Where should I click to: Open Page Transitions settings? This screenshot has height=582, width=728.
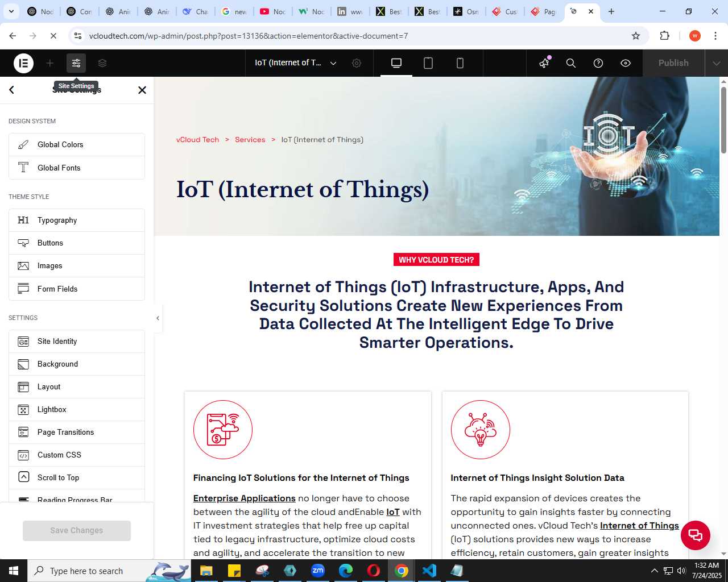(x=77, y=433)
